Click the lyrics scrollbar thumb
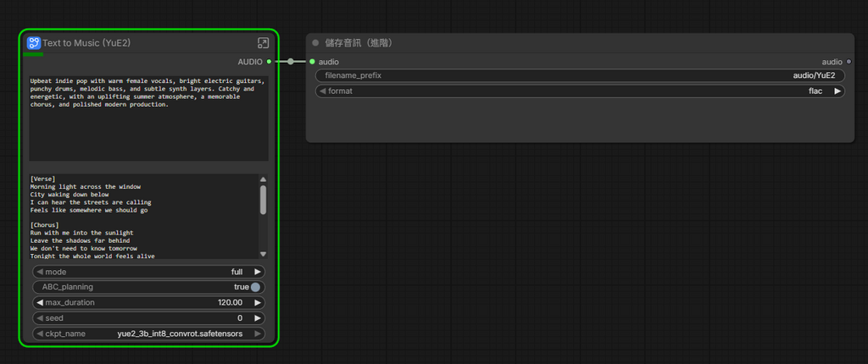The width and height of the screenshot is (868, 364). tap(263, 200)
